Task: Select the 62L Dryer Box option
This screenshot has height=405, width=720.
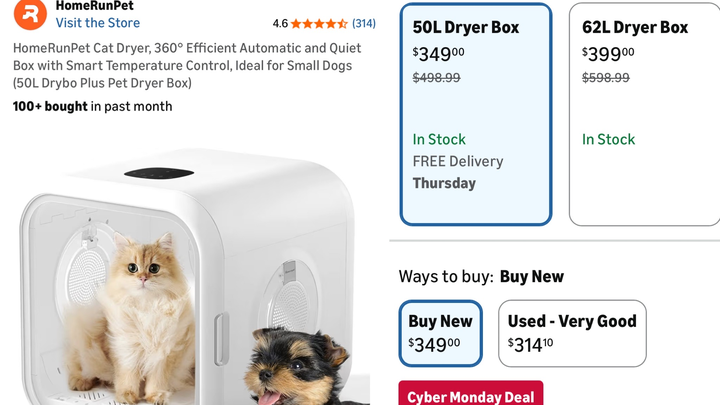Action: (x=644, y=114)
